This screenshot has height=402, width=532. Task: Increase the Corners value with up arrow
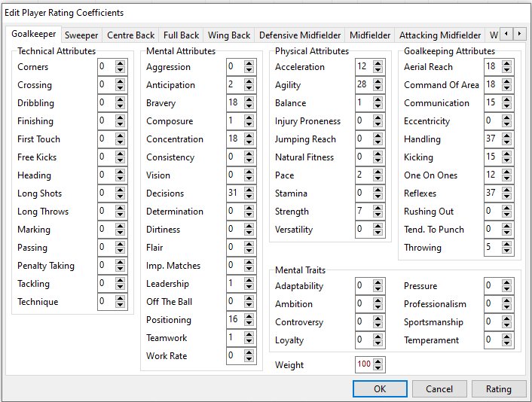tap(120, 63)
